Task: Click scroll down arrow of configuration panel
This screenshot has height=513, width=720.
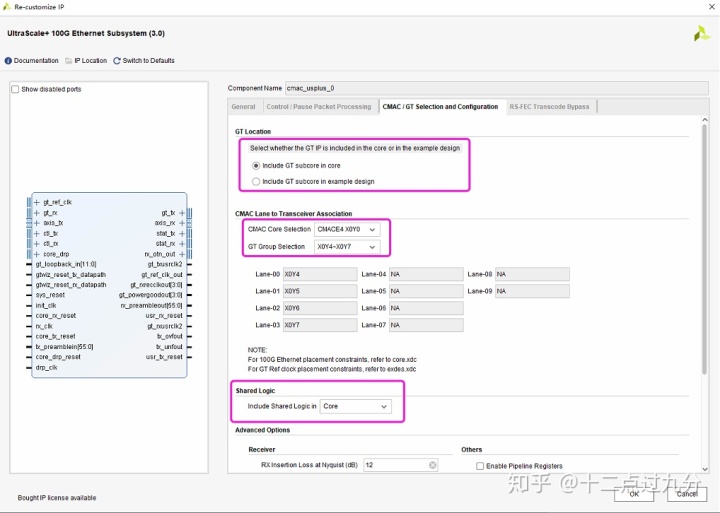Action: pos(705,469)
